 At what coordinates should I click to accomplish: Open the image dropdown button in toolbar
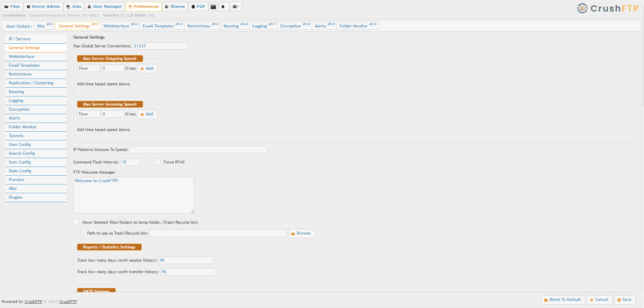click(236, 7)
